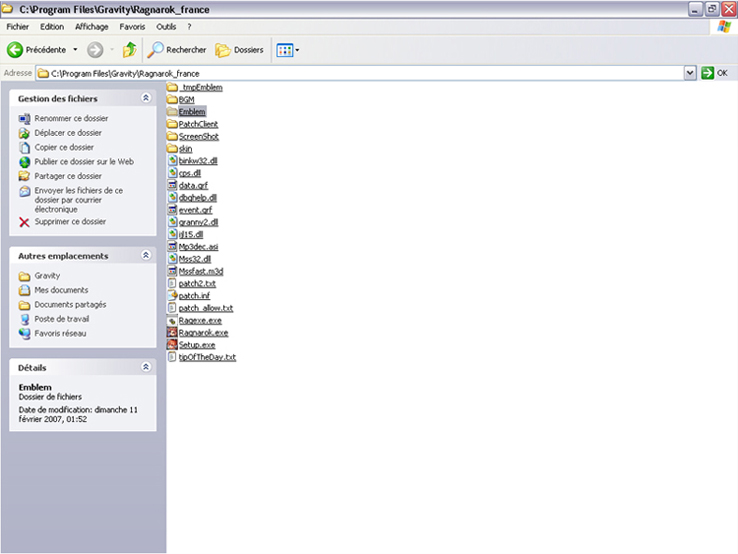The width and height of the screenshot is (738, 554).
Task: Select the Ragnarok.exe game icon
Action: point(172,332)
